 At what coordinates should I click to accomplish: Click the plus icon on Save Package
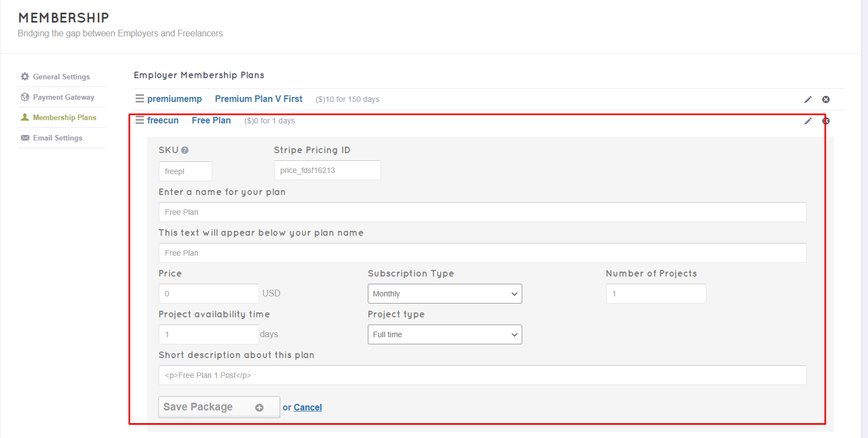(x=259, y=408)
